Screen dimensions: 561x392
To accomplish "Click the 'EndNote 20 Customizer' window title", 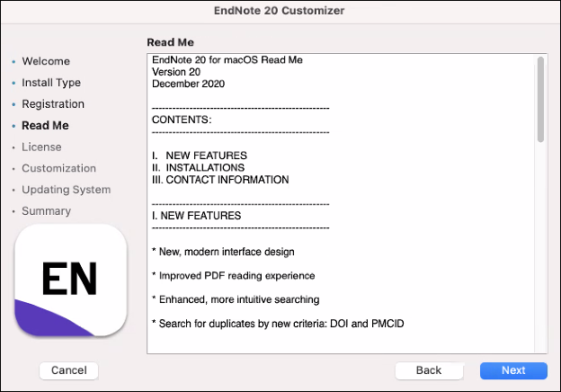I will point(279,11).
